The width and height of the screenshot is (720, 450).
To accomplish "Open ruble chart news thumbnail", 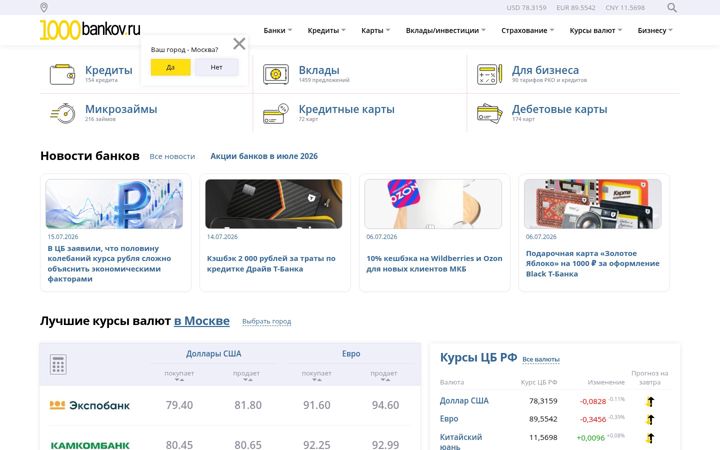I will (x=114, y=204).
